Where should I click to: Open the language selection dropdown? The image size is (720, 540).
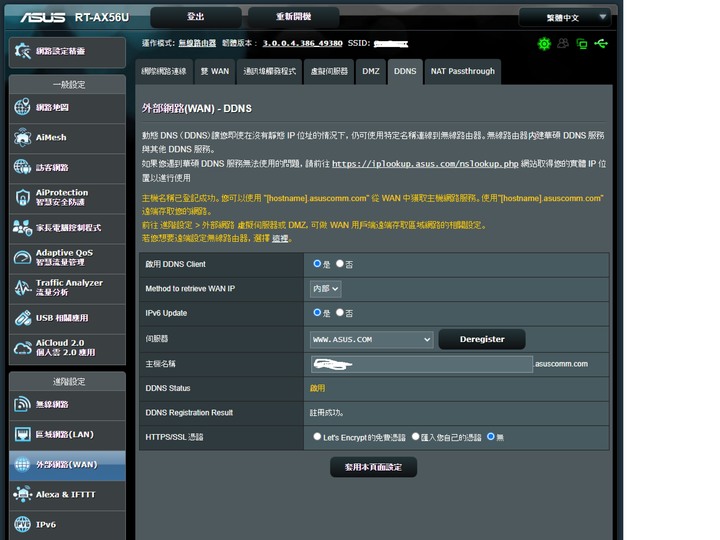(565, 17)
